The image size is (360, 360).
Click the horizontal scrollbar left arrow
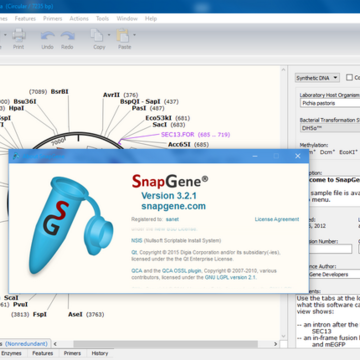(x=55, y=344)
